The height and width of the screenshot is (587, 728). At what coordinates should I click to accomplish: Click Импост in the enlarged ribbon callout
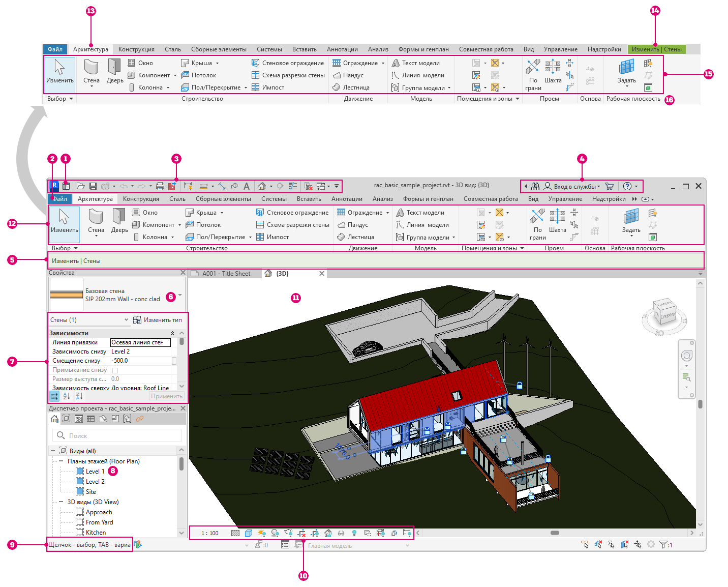[x=268, y=87]
